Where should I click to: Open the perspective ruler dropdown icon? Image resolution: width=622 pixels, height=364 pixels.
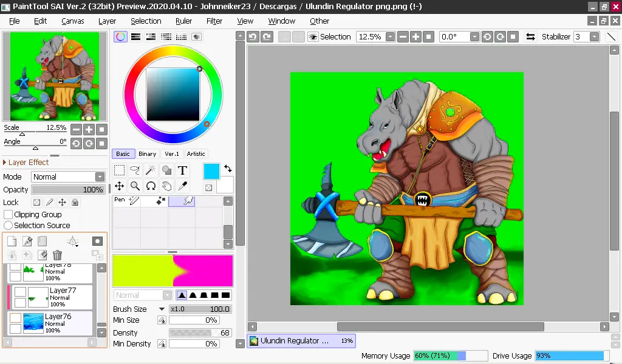73,241
